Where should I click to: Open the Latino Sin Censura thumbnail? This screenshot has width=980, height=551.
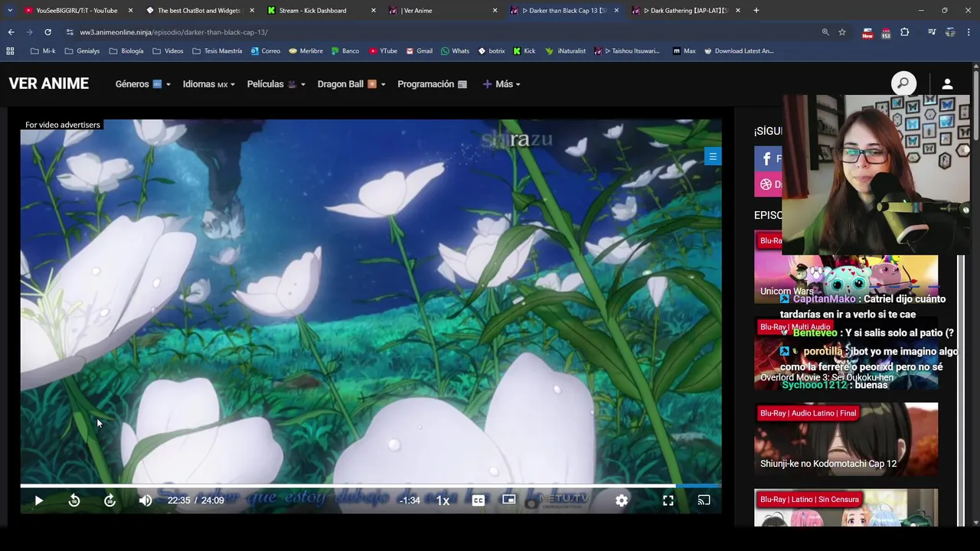click(845, 507)
